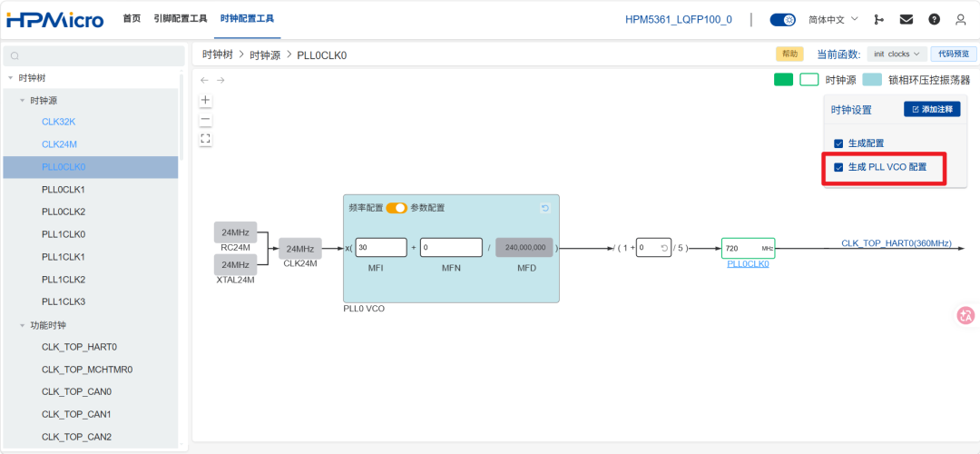Go back with the left arrow
Image resolution: width=980 pixels, height=454 pixels.
coord(204,80)
